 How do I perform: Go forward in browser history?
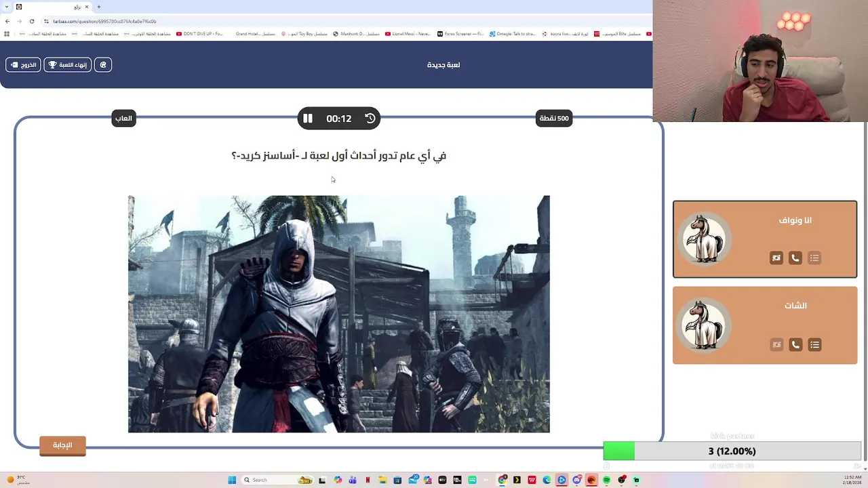coord(19,21)
